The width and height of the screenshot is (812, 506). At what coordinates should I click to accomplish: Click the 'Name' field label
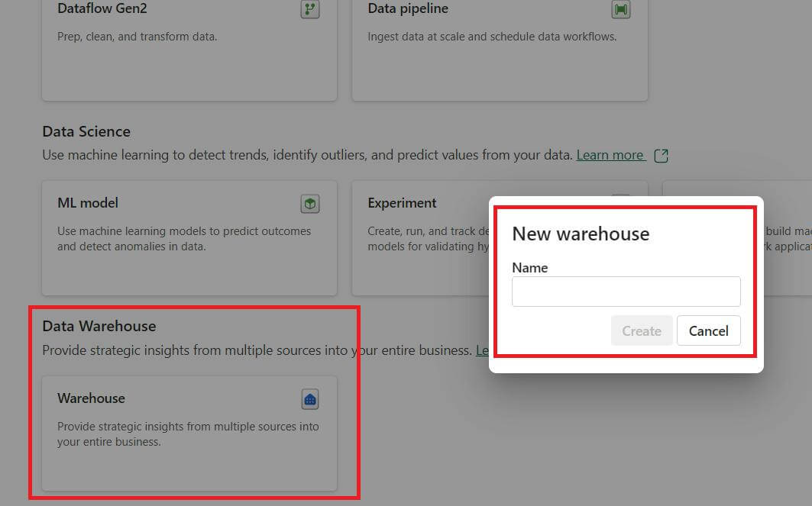530,267
